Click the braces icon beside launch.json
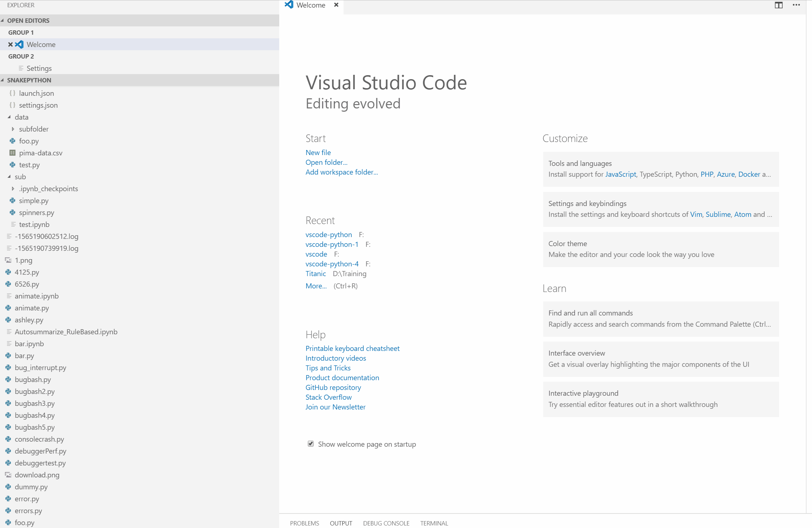This screenshot has height=528, width=812. click(13, 93)
